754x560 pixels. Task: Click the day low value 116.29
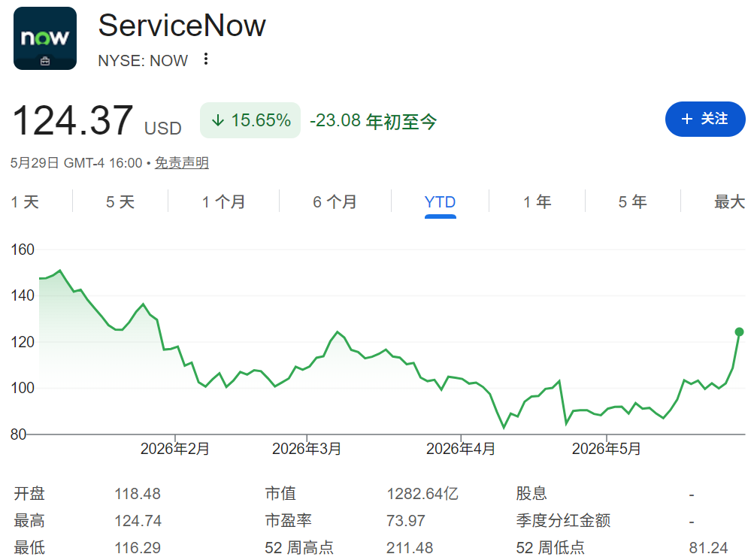click(138, 547)
